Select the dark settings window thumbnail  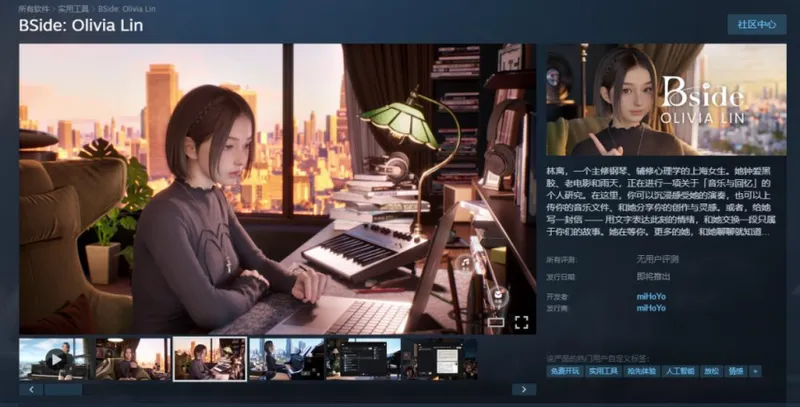coord(363,359)
